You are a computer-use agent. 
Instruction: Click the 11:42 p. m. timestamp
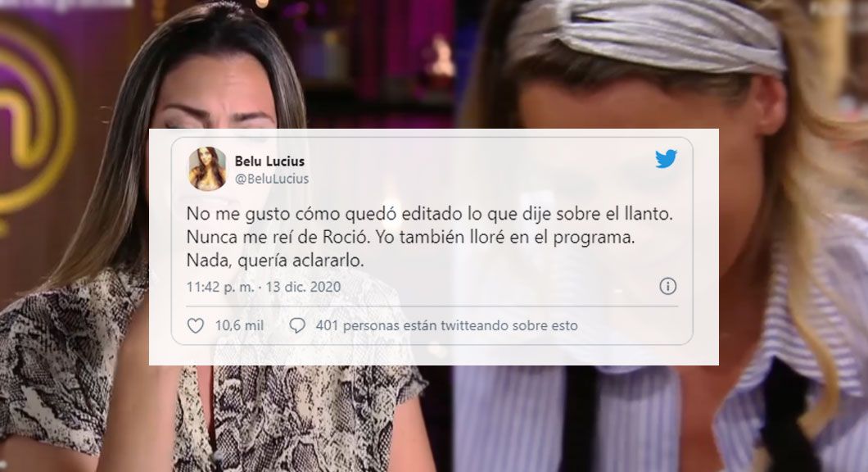[x=219, y=287]
